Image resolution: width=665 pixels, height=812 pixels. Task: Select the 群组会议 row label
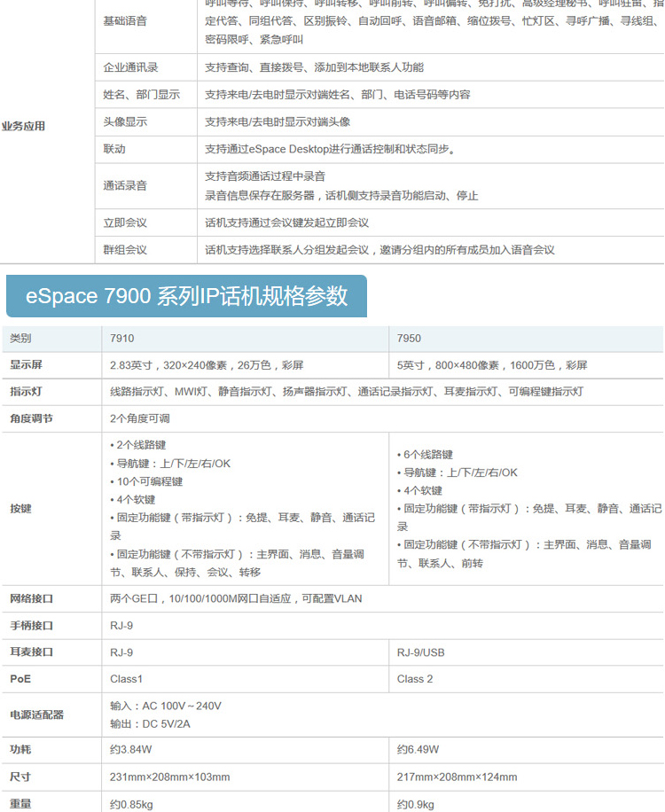(x=125, y=250)
